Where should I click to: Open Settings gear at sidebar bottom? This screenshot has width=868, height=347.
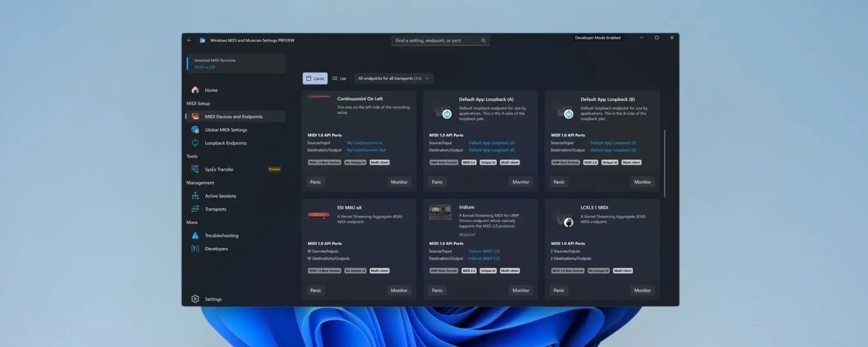[195, 299]
